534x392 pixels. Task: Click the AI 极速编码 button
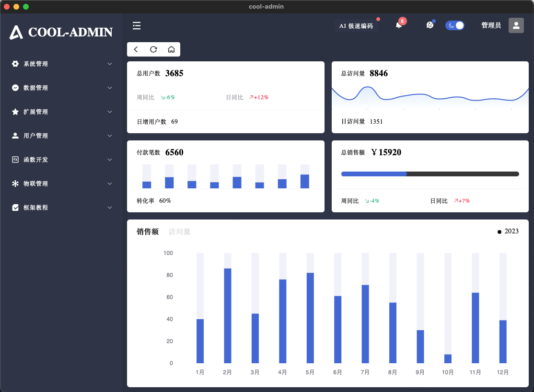pyautogui.click(x=356, y=26)
